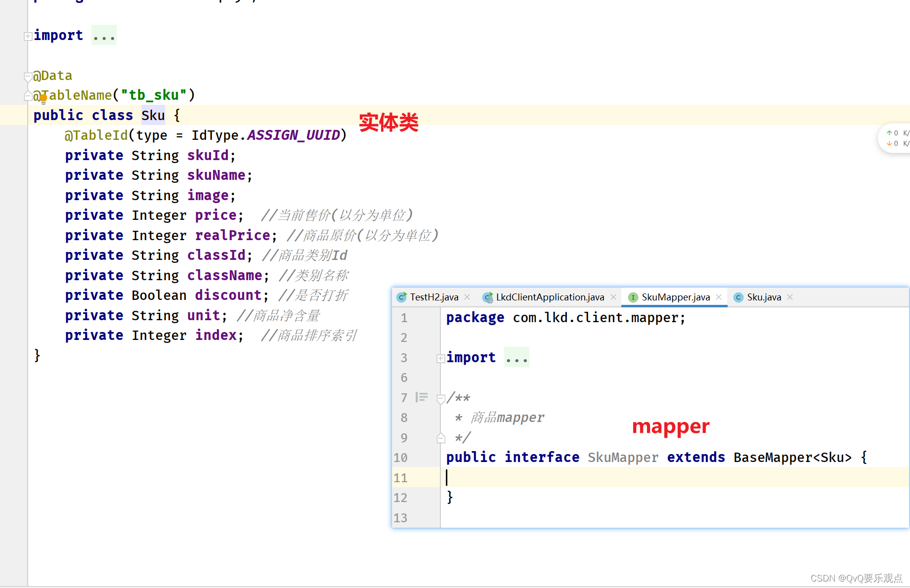Open the Sku.java tab

coord(764,297)
